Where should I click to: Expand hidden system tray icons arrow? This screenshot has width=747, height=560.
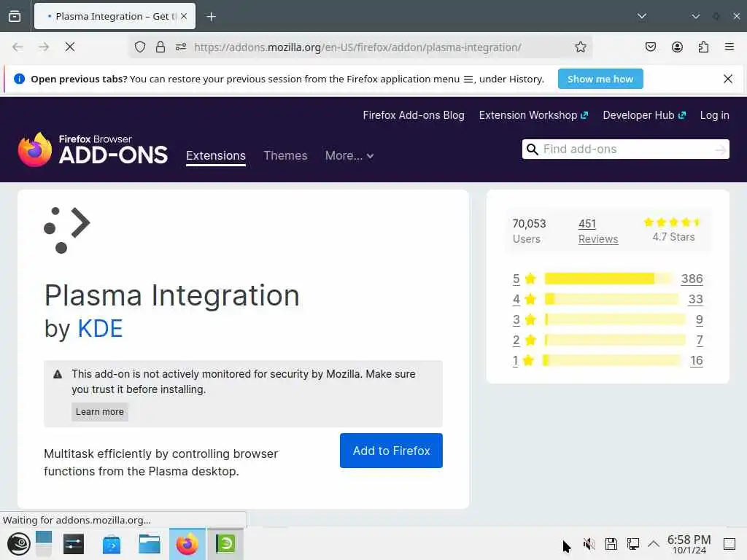pos(654,544)
